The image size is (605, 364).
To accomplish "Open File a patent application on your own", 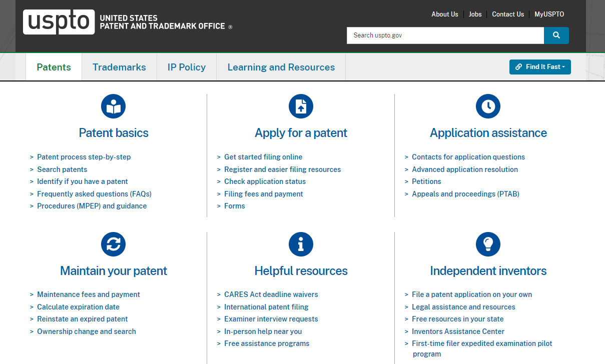I will 472,294.
